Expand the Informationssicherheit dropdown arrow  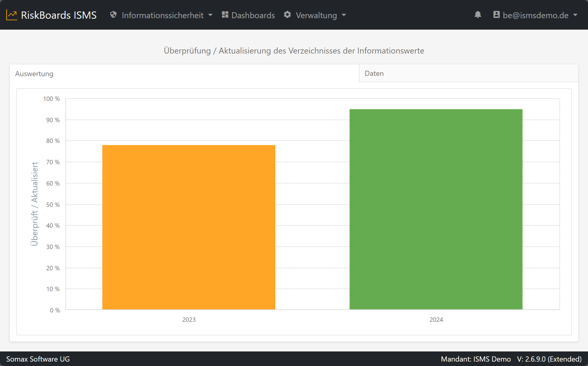(x=210, y=15)
